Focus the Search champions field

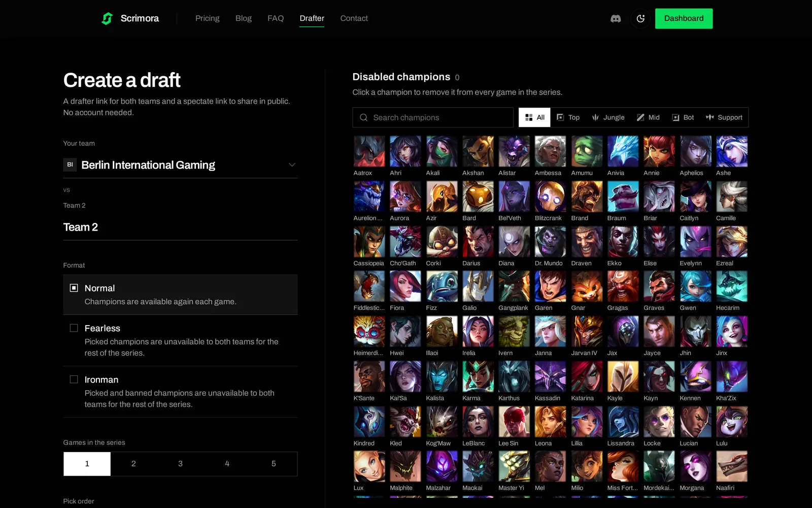click(x=433, y=117)
